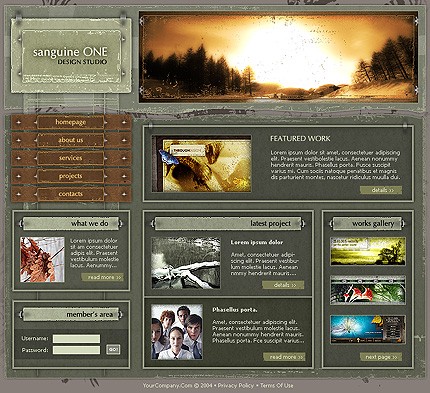Open the green landscape gallery thumbnail
The width and height of the screenshot is (430, 393).
368,251
